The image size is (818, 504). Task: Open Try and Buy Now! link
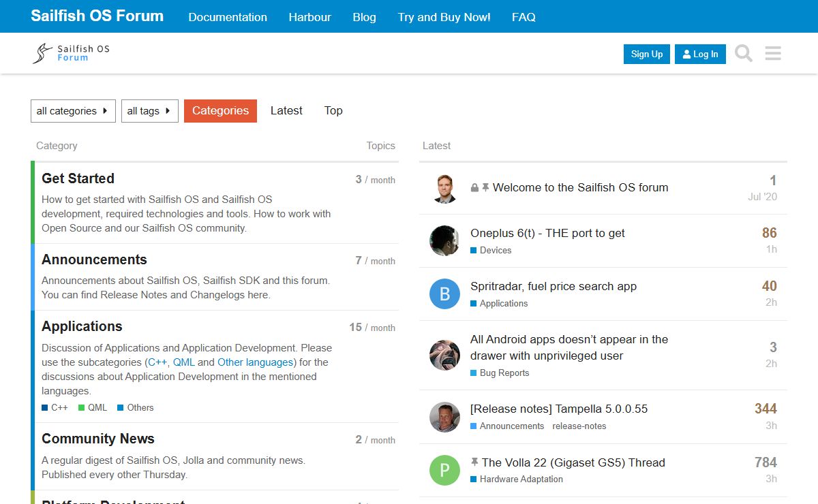tap(444, 17)
